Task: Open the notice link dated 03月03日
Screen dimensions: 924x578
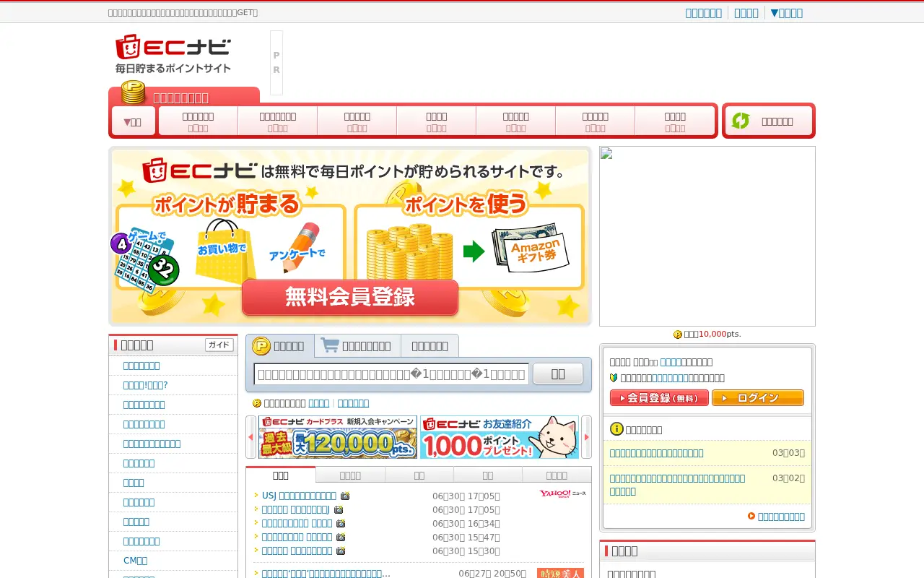Action: click(657, 453)
